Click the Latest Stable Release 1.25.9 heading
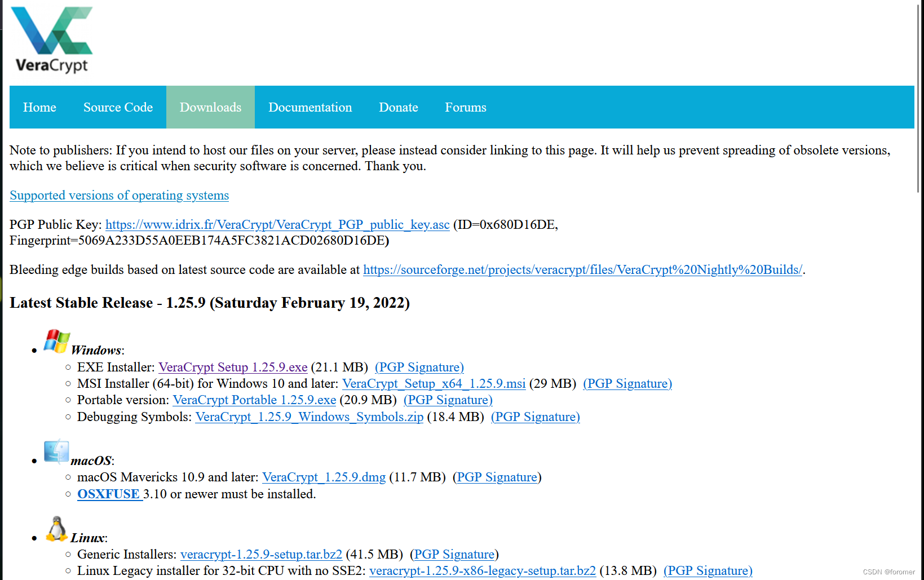 (x=210, y=303)
